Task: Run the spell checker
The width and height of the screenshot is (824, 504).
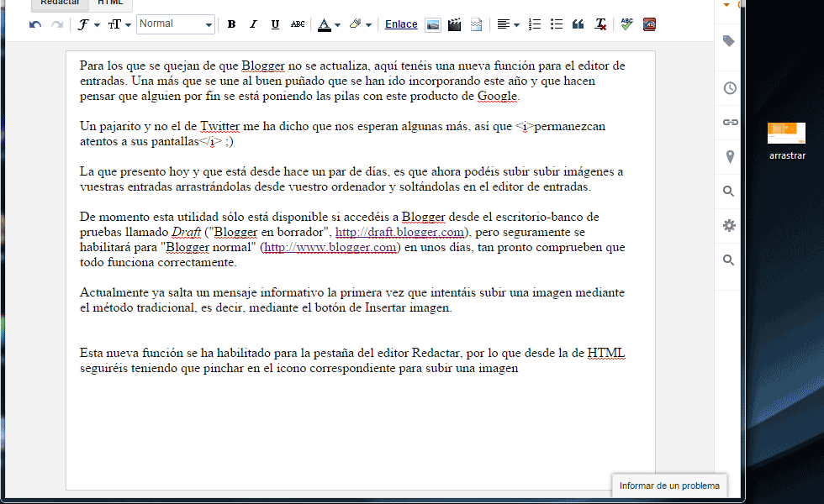Action: (x=626, y=24)
